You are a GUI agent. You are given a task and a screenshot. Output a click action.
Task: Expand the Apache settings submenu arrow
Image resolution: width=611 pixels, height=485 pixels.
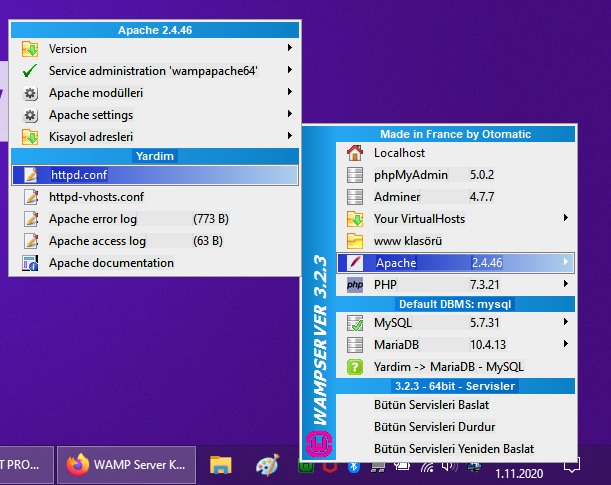pyautogui.click(x=290, y=114)
